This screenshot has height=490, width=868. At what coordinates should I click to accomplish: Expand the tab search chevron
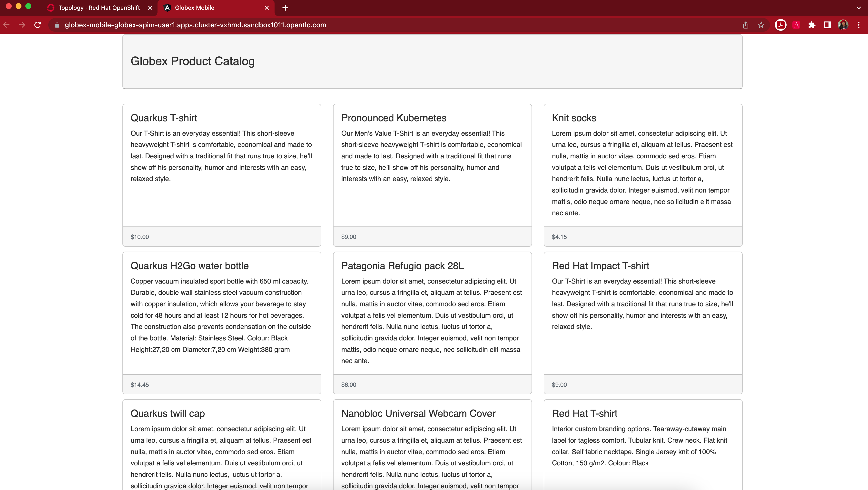pyautogui.click(x=858, y=8)
